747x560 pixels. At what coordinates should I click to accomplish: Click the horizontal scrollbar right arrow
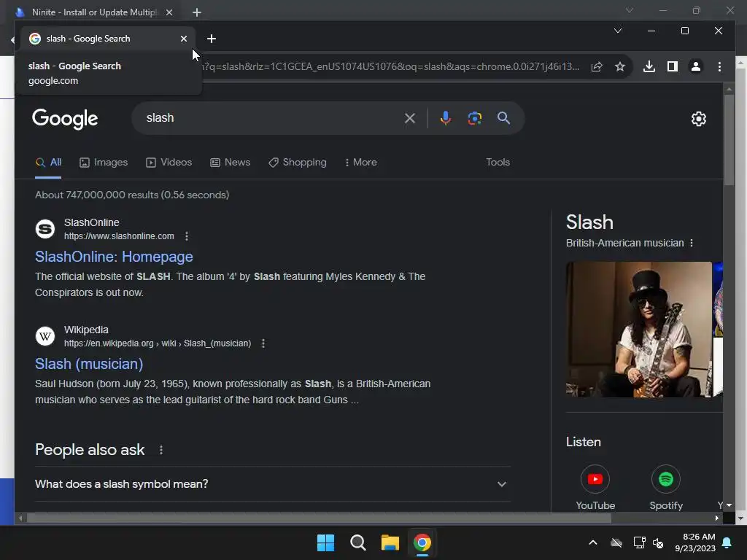717,518
